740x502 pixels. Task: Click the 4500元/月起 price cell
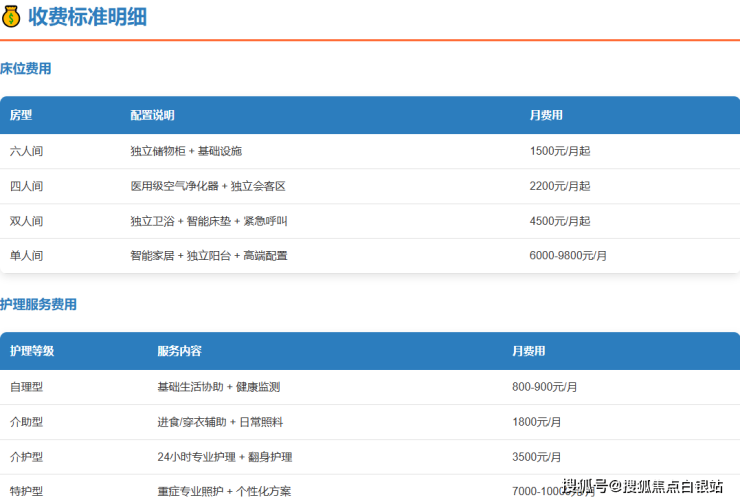tap(560, 221)
